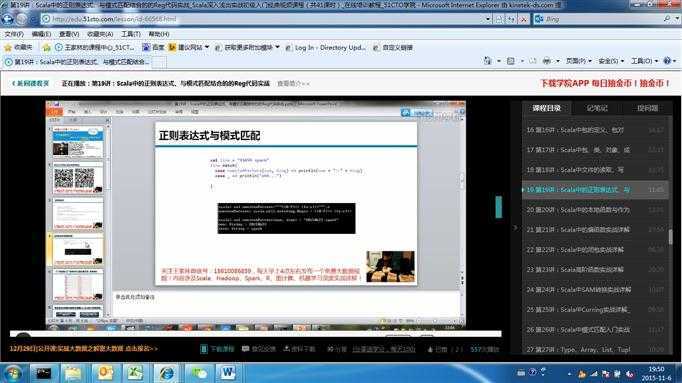682x383 pixels.
Task: Open the 王家林的课程中心_51CT... bookmark
Action: pyautogui.click(x=94, y=47)
